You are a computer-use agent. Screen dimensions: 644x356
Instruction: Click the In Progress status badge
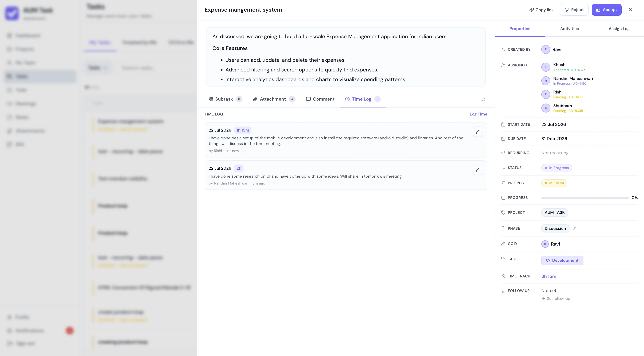[556, 168]
